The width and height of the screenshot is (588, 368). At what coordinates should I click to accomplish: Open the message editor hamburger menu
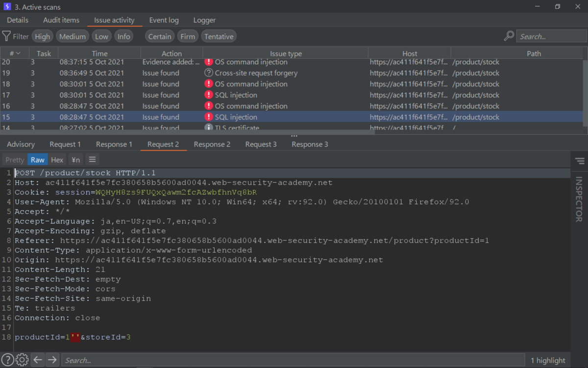[x=92, y=159]
